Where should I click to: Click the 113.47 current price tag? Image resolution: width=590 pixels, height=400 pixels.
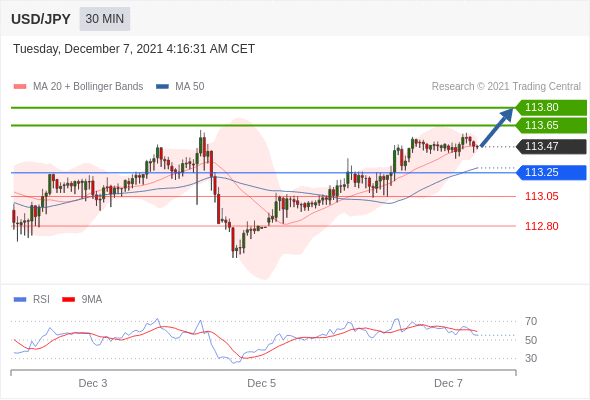tap(551, 146)
